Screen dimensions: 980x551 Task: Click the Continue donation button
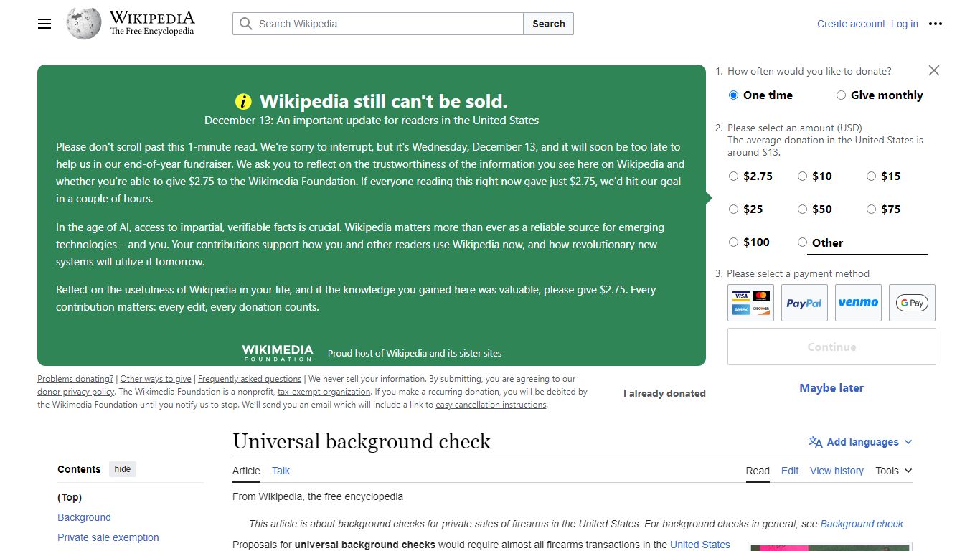pos(831,347)
